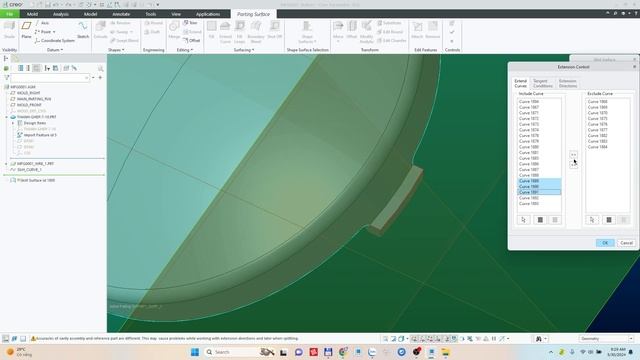
Task: Open the Point dropdown arrow
Action: point(54,32)
